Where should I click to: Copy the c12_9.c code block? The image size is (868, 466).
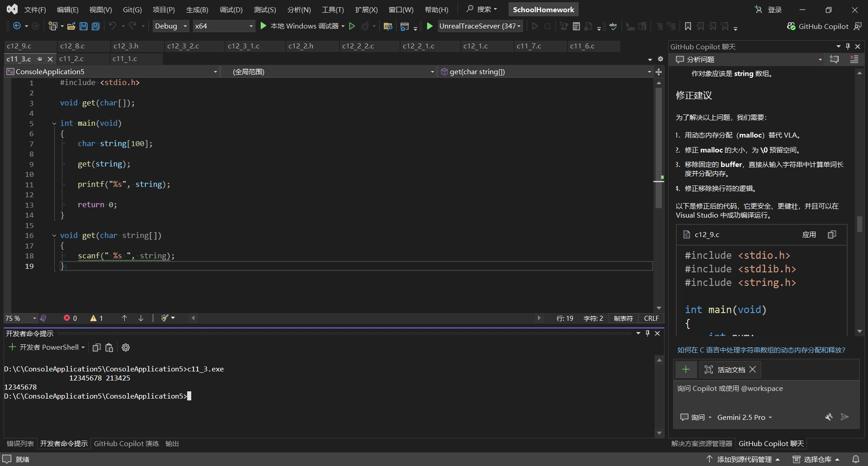tap(832, 234)
